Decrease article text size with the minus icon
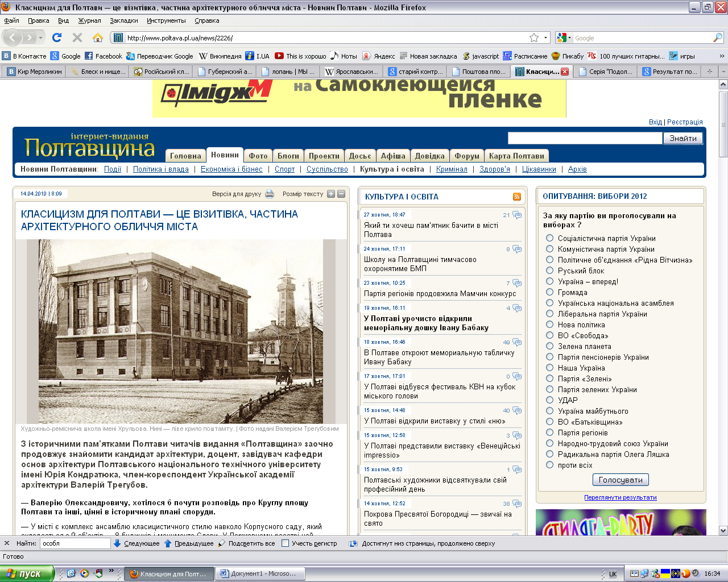The height and width of the screenshot is (582, 728). tap(341, 194)
